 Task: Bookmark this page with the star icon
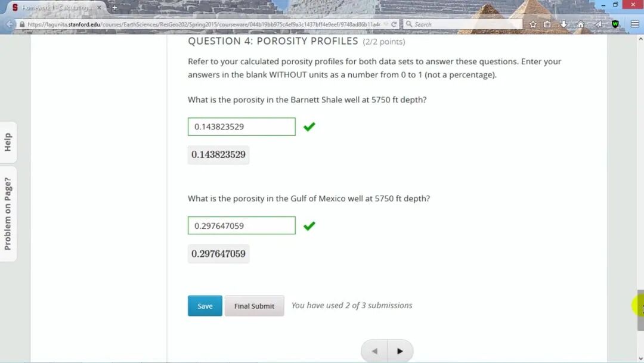[532, 24]
